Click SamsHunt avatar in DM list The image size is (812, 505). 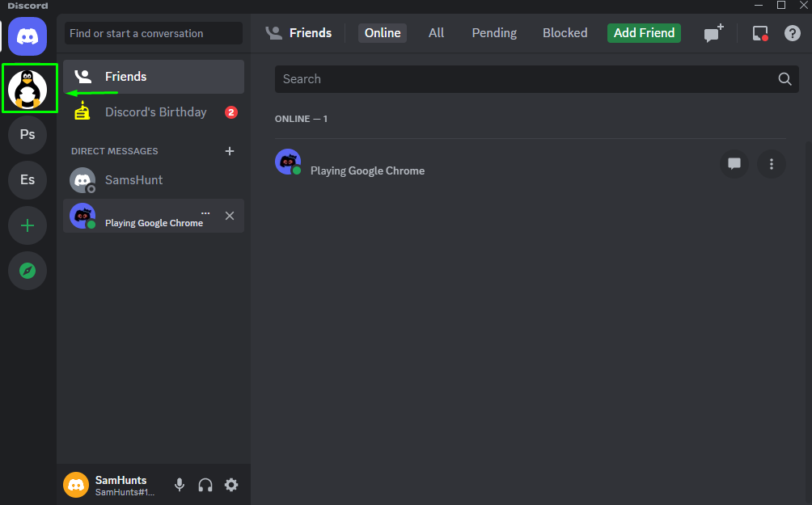click(x=82, y=180)
